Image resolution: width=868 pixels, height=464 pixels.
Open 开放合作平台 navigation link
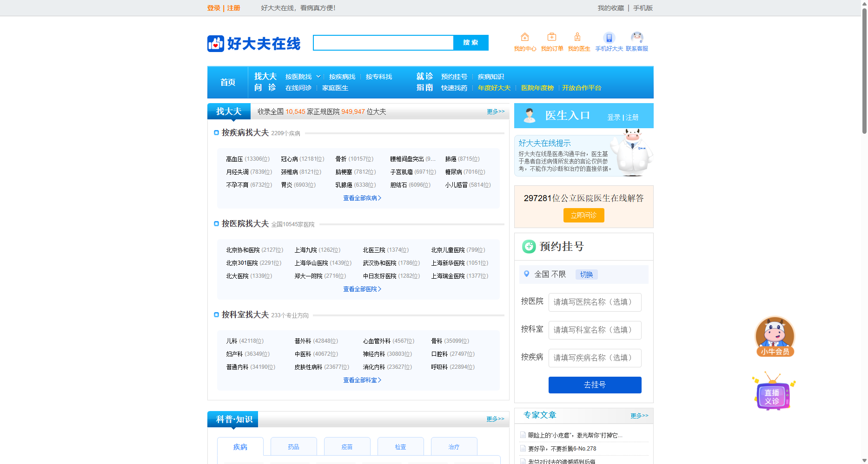coord(582,88)
